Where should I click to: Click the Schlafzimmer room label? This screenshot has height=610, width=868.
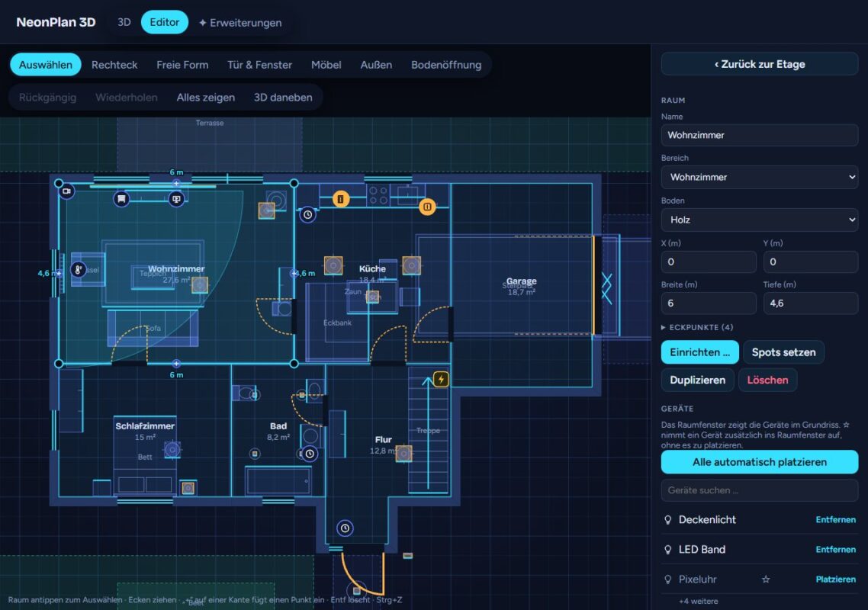click(x=145, y=425)
